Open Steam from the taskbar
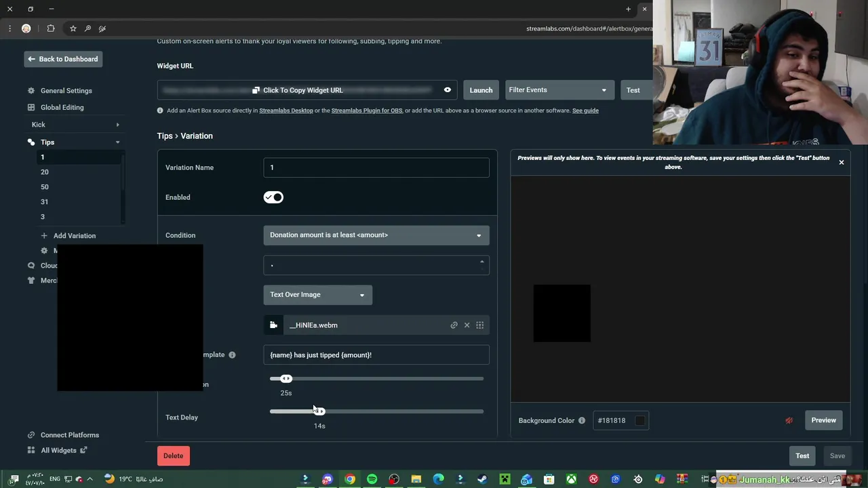This screenshot has width=868, height=488. (x=482, y=479)
